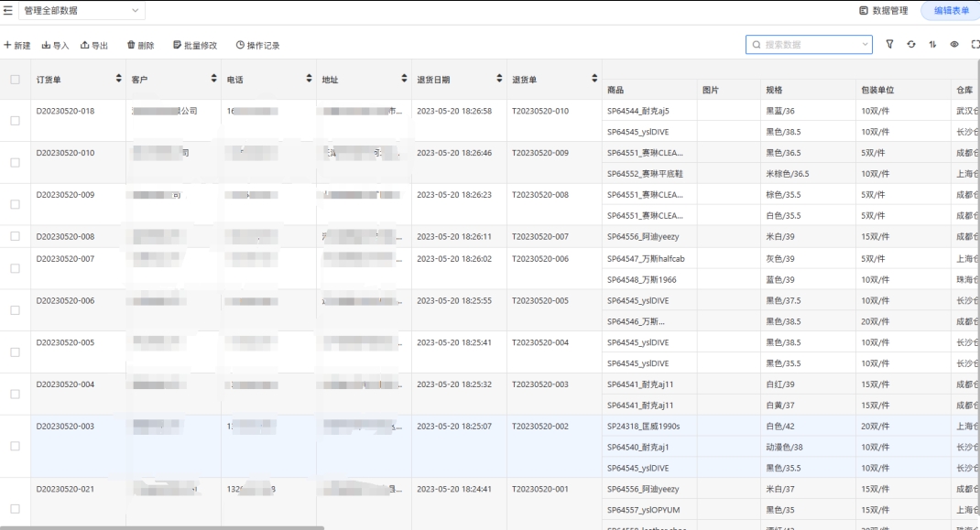Toggle the eye icon for column visibility
The height and width of the screenshot is (530, 980).
point(953,45)
